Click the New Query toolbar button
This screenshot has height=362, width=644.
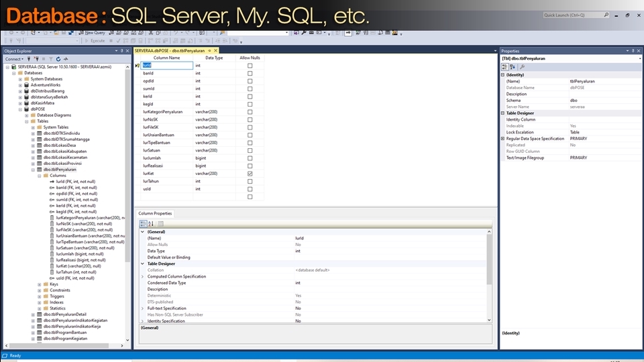pos(92,32)
